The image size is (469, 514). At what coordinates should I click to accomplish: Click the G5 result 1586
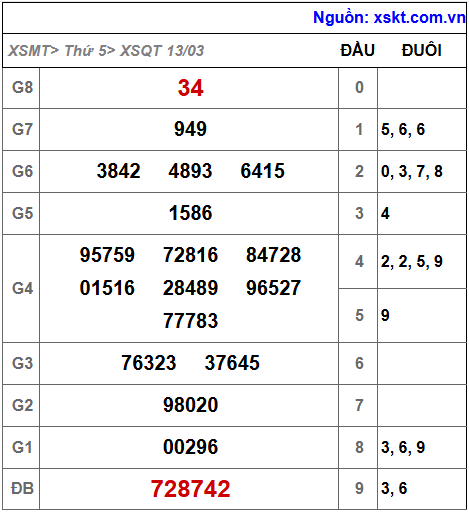tap(190, 213)
